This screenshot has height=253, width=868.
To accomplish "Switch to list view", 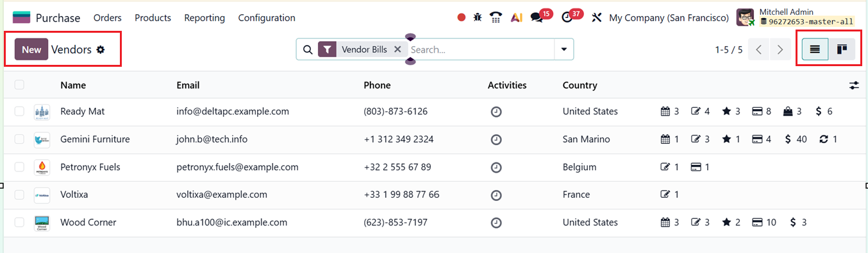I will [x=815, y=49].
